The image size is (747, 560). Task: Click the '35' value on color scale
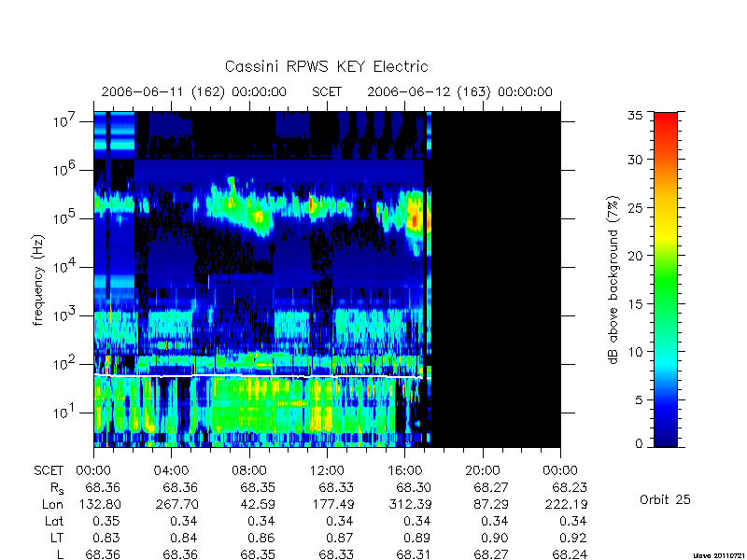click(635, 116)
